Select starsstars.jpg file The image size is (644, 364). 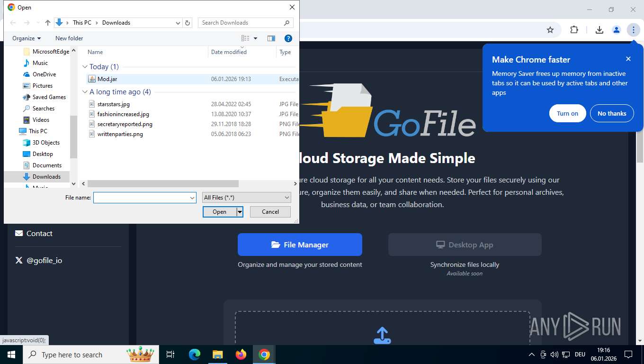(113, 104)
